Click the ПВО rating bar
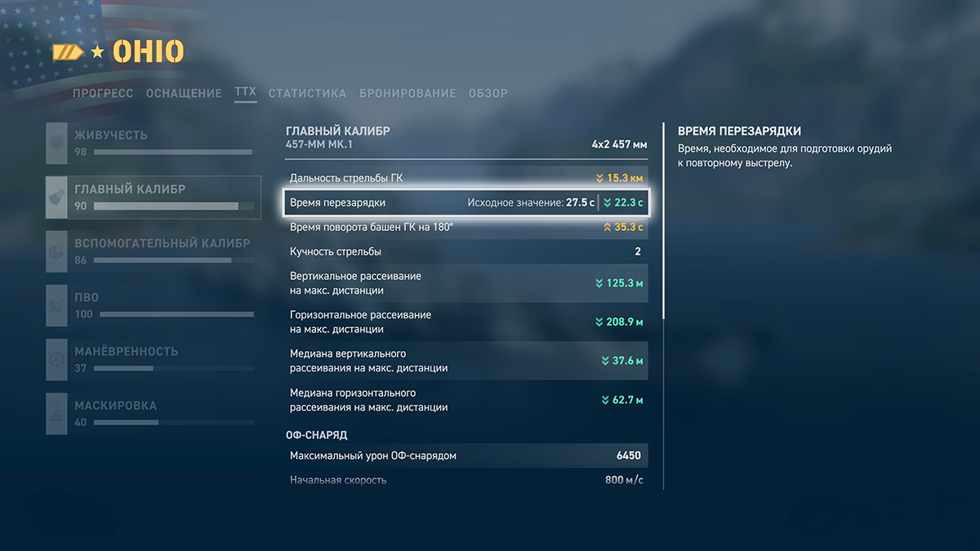The image size is (980, 551). pyautogui.click(x=176, y=314)
